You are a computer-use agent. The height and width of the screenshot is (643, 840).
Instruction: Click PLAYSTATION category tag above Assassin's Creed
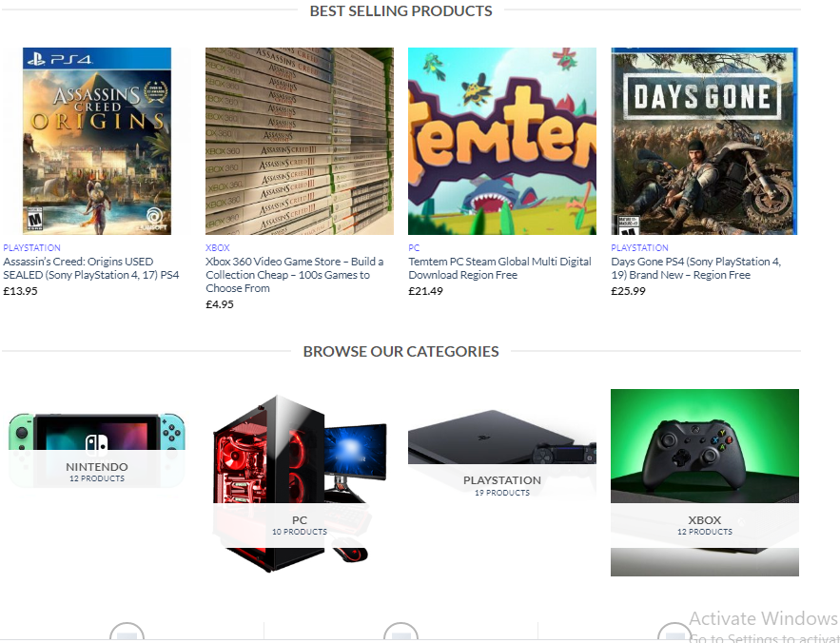tap(31, 247)
